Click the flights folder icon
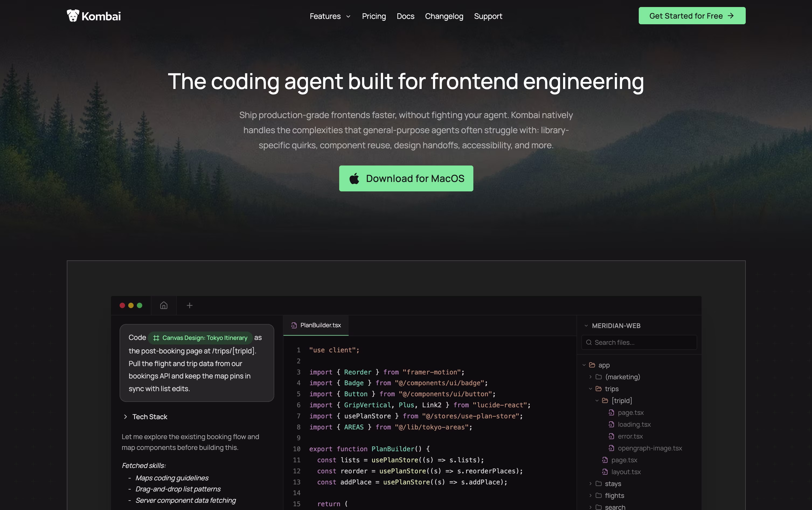Viewport: 812px width, 510px height. (599, 495)
